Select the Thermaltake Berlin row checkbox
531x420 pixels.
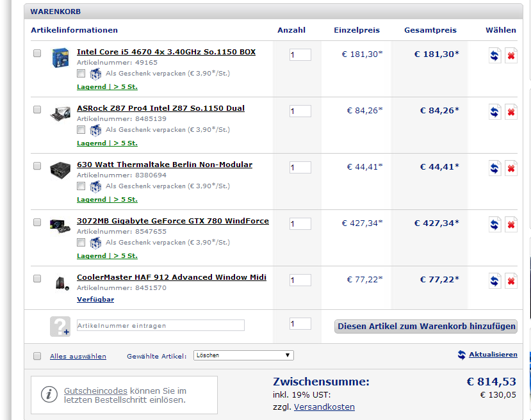pos(37,166)
